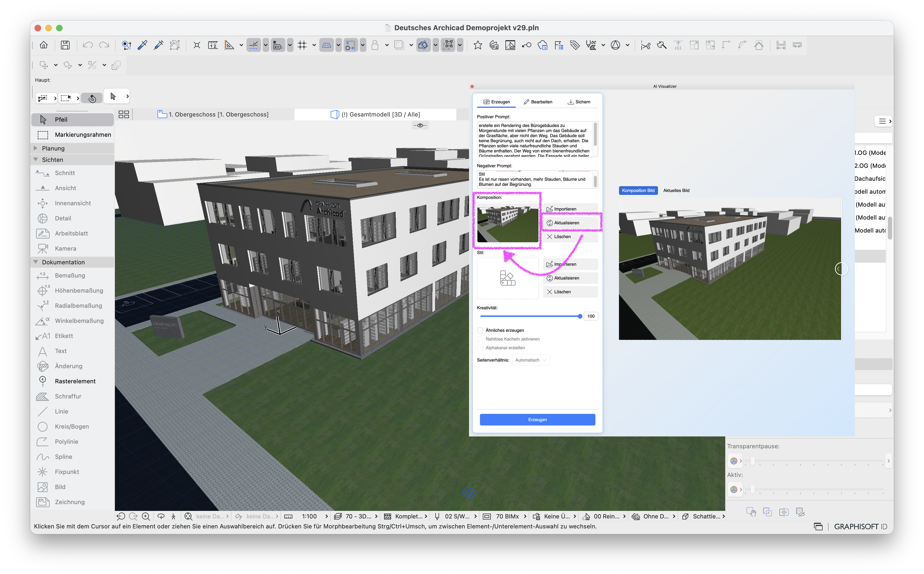
Task: Open the Erzeugen tab in AI Visualizer
Action: click(497, 102)
